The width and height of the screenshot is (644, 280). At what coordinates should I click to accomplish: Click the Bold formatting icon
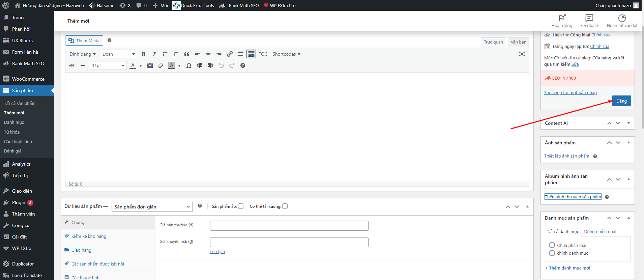coord(143,54)
